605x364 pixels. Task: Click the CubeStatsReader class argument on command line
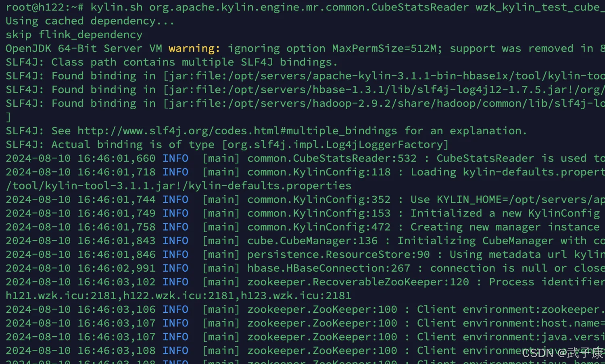pos(309,7)
